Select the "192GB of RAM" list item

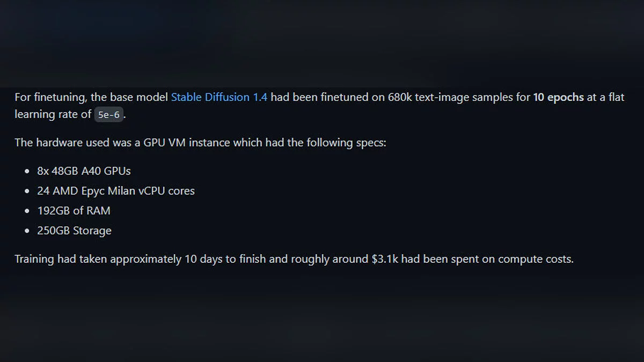coord(74,211)
